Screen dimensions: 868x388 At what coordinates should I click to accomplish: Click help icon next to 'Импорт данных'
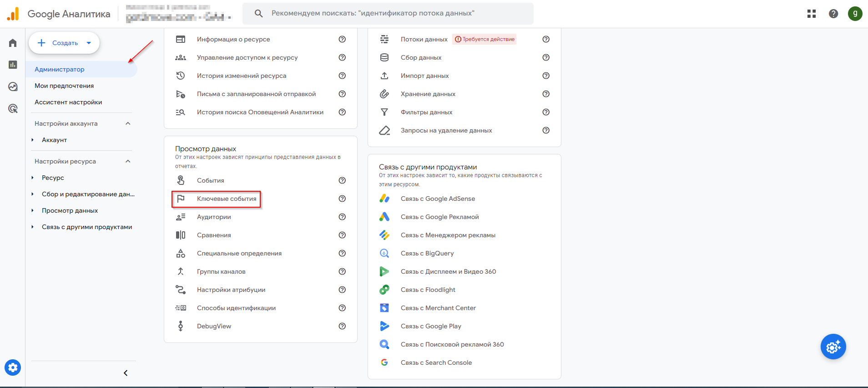click(x=546, y=76)
